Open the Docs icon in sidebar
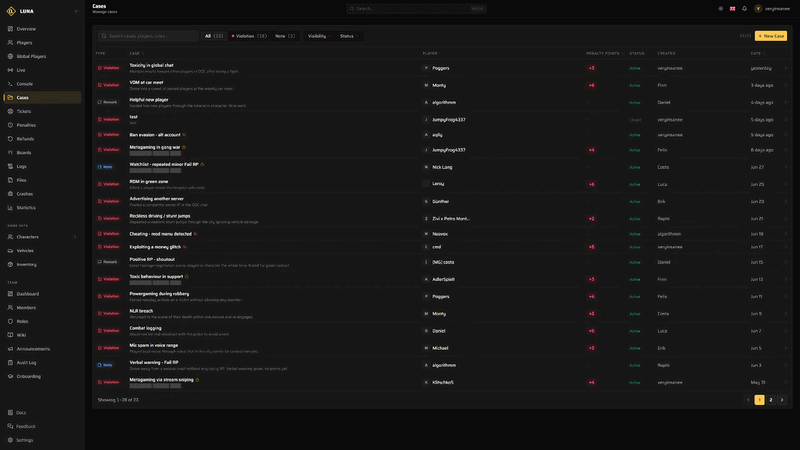This screenshot has height=450, width=800. coord(10,412)
